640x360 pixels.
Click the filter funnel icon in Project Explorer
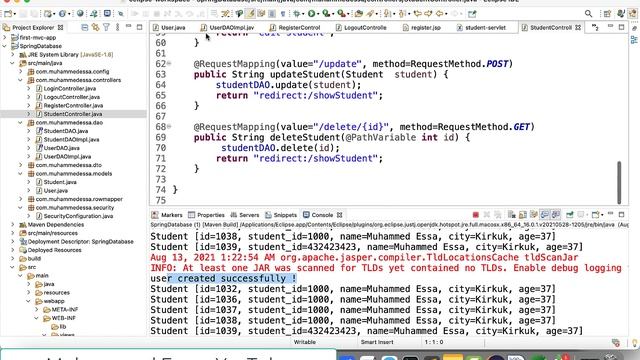107,27
